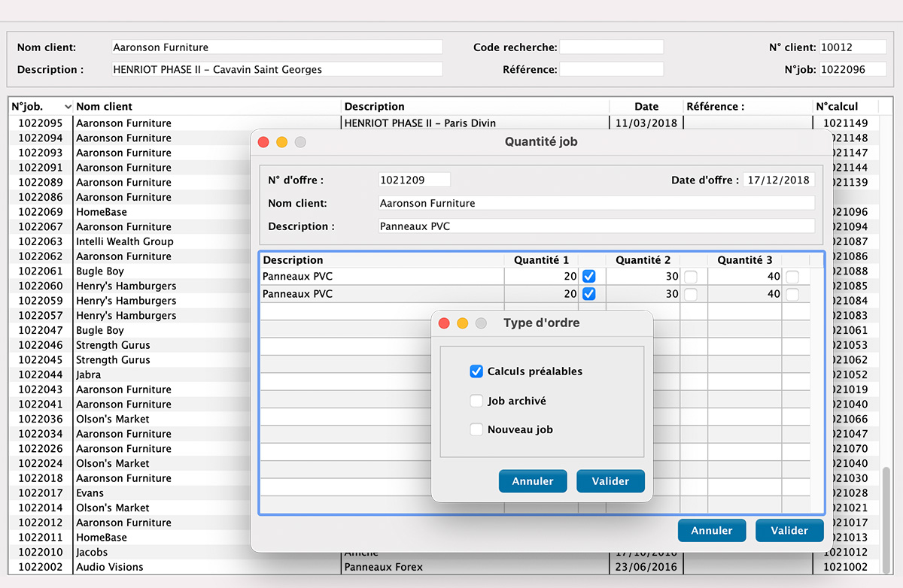Click the N°calcul column header
The image size is (903, 588).
[837, 107]
